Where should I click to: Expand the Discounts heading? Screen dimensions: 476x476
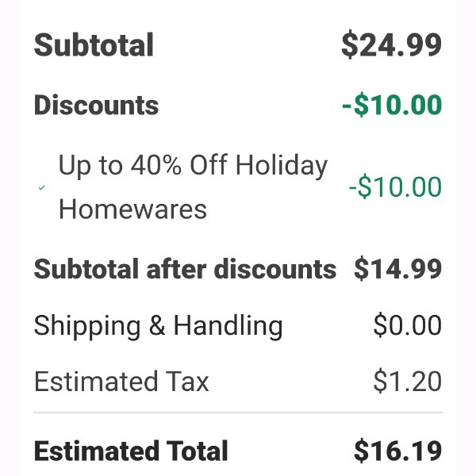point(96,105)
